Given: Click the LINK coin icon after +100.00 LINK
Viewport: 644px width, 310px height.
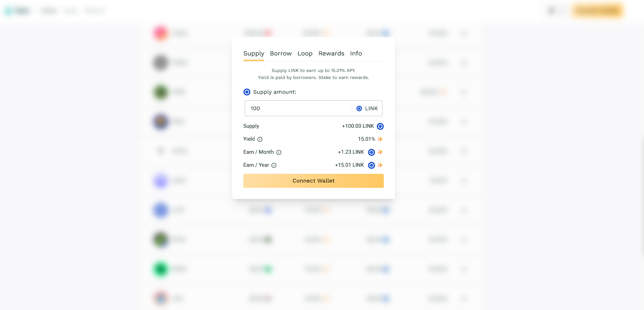Looking at the screenshot, I should [x=380, y=126].
